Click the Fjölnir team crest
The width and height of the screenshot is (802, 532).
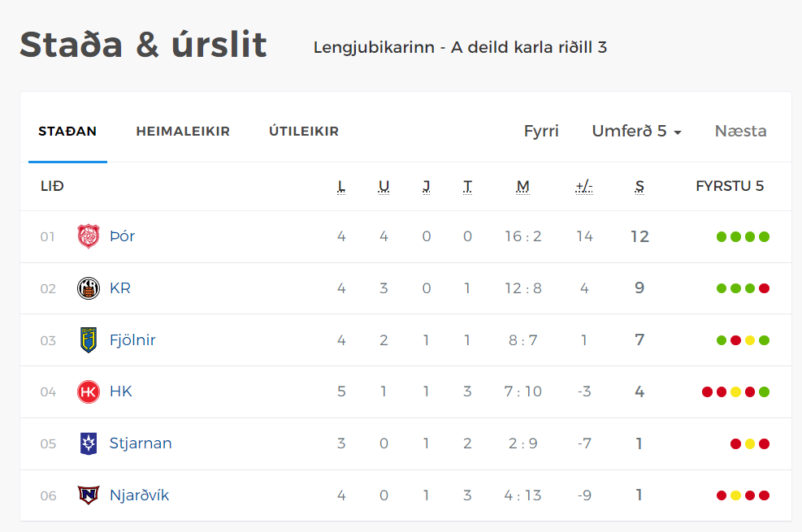click(88, 340)
